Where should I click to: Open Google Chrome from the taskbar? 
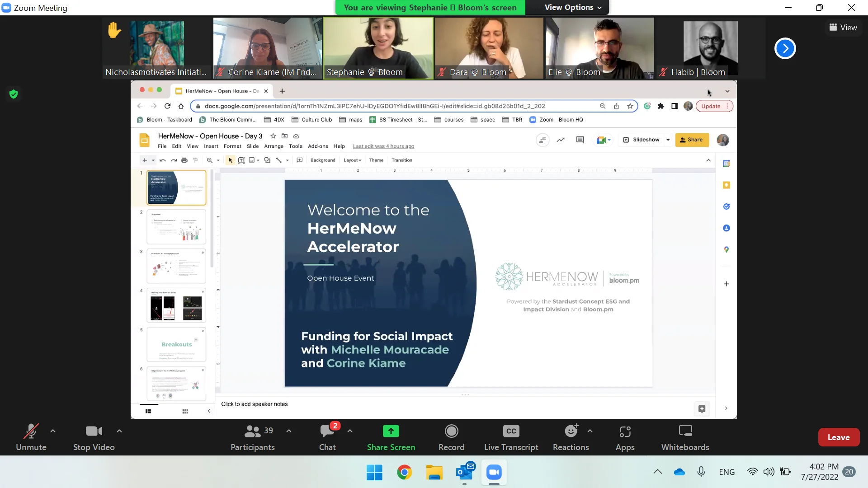point(404,473)
